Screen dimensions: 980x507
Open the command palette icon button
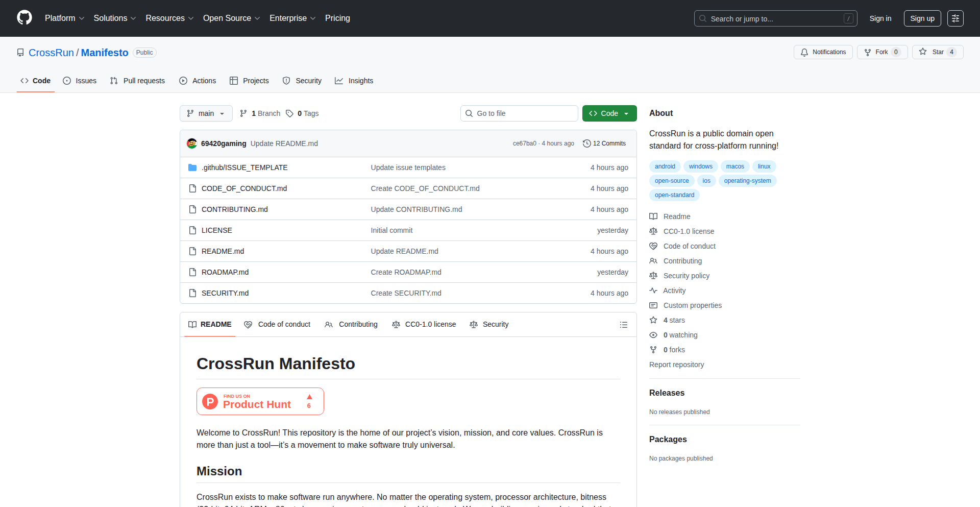click(955, 18)
